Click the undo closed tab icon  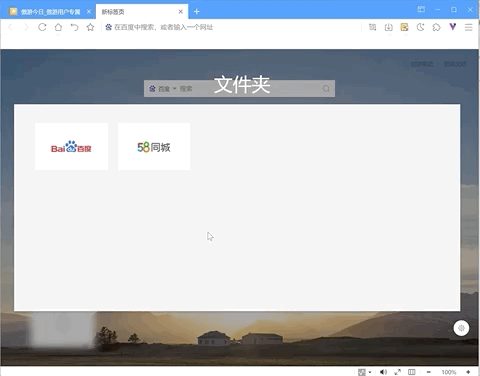coord(74,27)
